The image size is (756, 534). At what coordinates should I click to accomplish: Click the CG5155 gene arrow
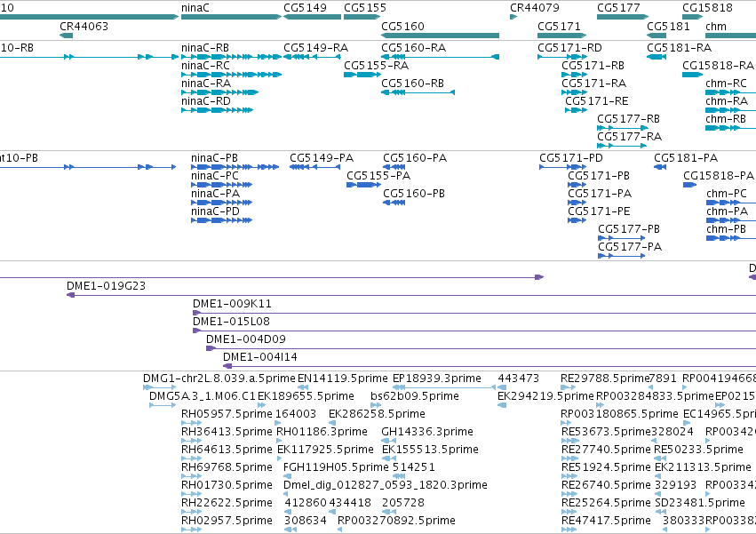pyautogui.click(x=362, y=17)
